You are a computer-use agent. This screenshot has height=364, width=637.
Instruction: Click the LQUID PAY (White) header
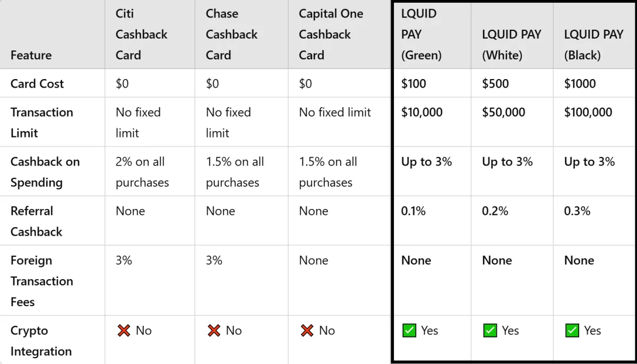click(x=511, y=45)
